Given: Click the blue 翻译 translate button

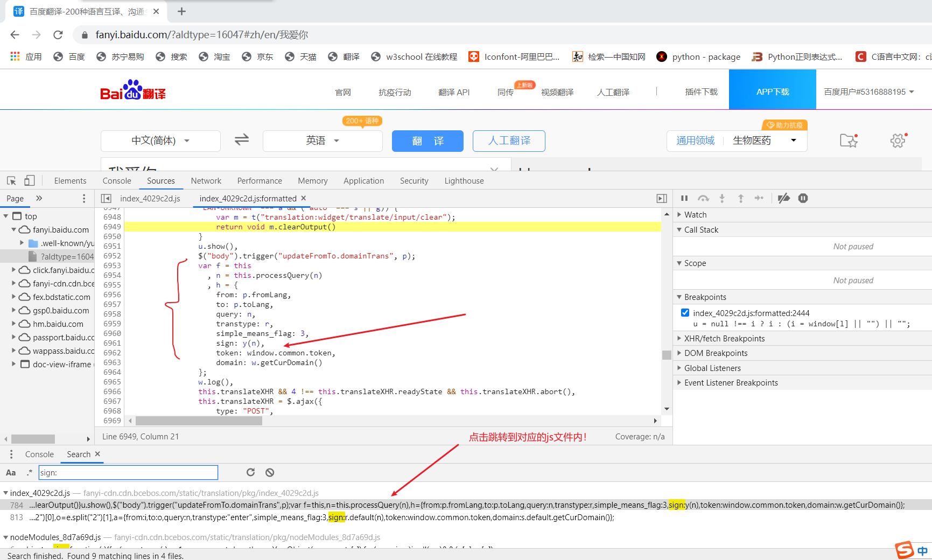Looking at the screenshot, I should pos(428,141).
